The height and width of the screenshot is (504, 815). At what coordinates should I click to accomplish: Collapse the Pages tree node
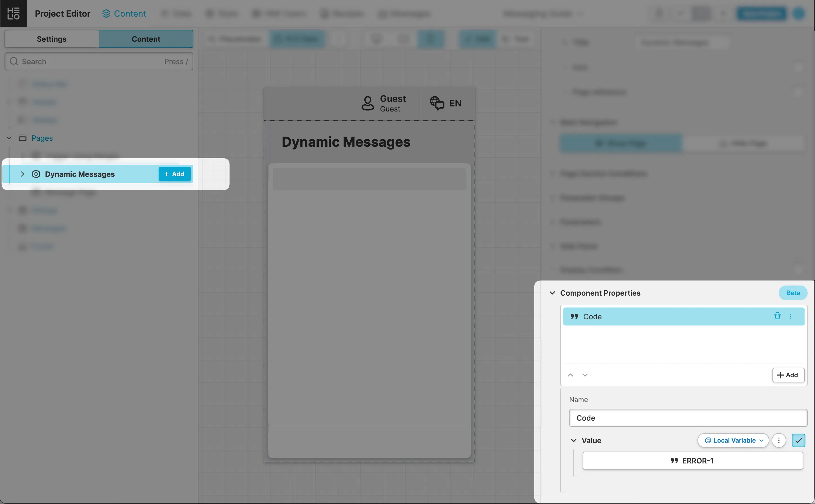pos(9,138)
